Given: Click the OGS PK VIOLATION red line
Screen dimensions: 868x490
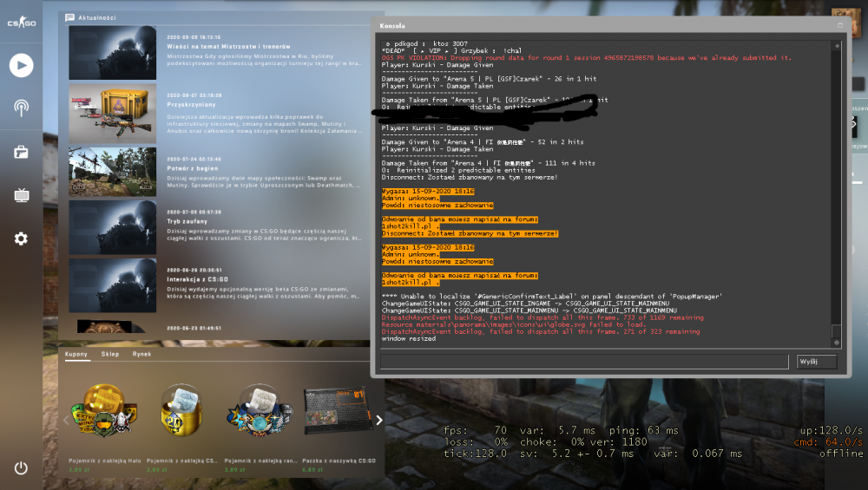Looking at the screenshot, I should [586, 57].
